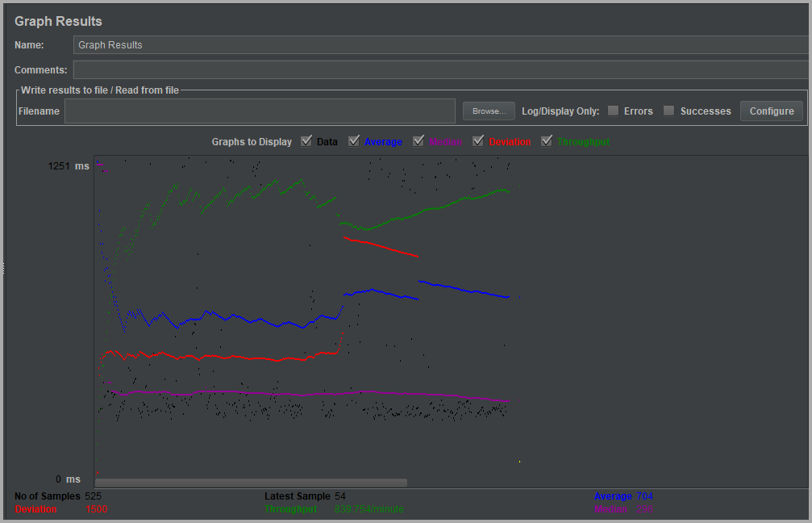This screenshot has width=812, height=523.
Task: Click the left panel splitter handle
Action: (3, 268)
